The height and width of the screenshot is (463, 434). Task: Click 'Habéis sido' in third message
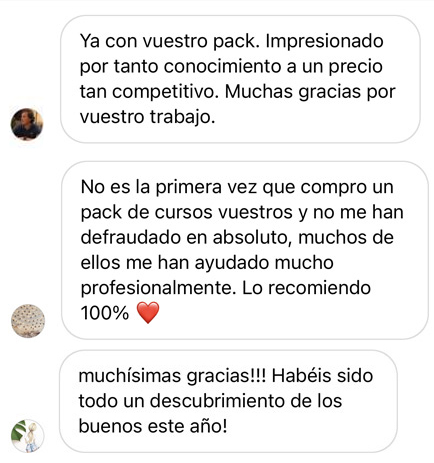coord(322,376)
